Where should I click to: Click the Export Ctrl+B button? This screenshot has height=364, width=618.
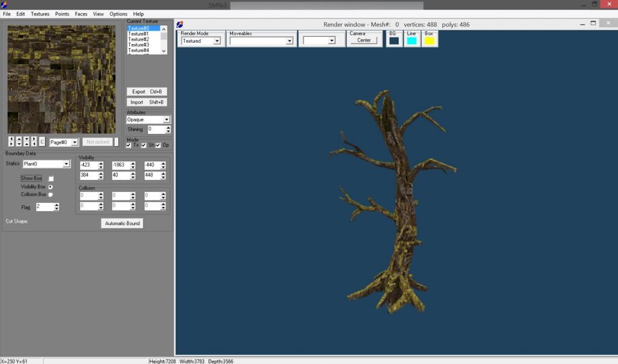pos(147,92)
